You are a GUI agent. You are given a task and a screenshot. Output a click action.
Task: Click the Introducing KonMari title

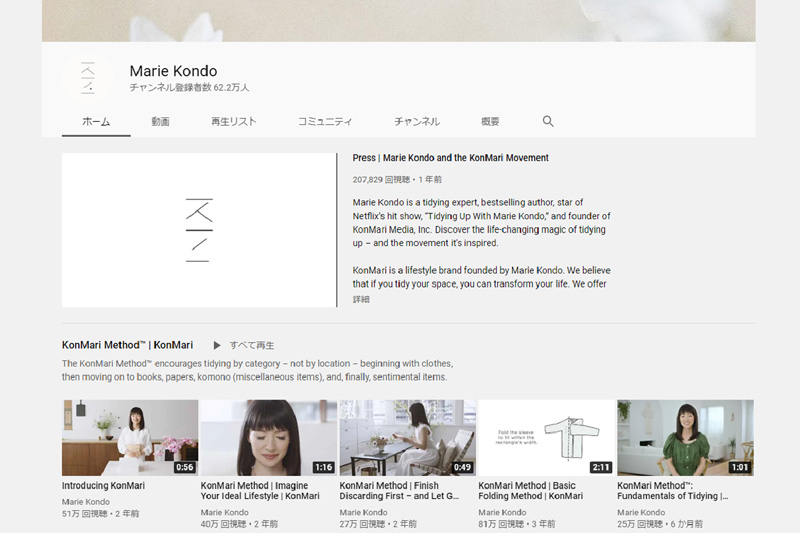click(104, 486)
